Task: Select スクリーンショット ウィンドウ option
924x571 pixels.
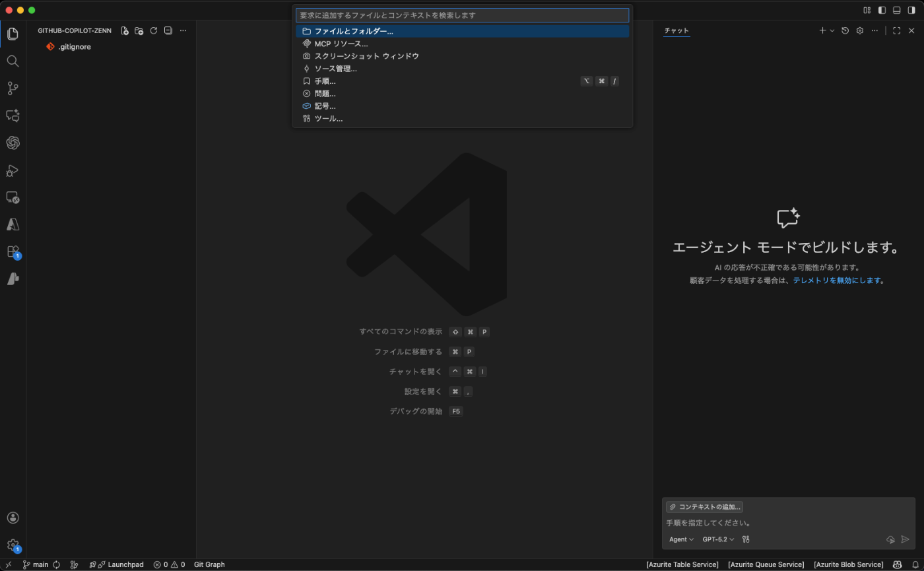Action: pos(462,56)
